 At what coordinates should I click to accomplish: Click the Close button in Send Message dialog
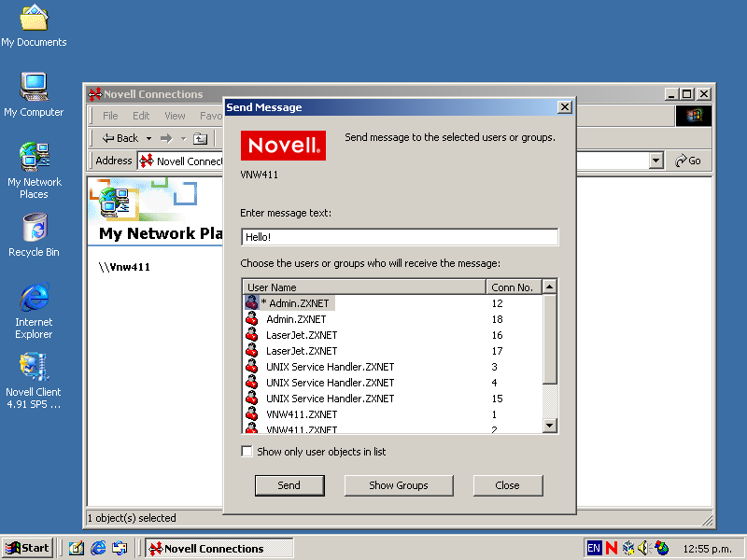[x=508, y=485]
